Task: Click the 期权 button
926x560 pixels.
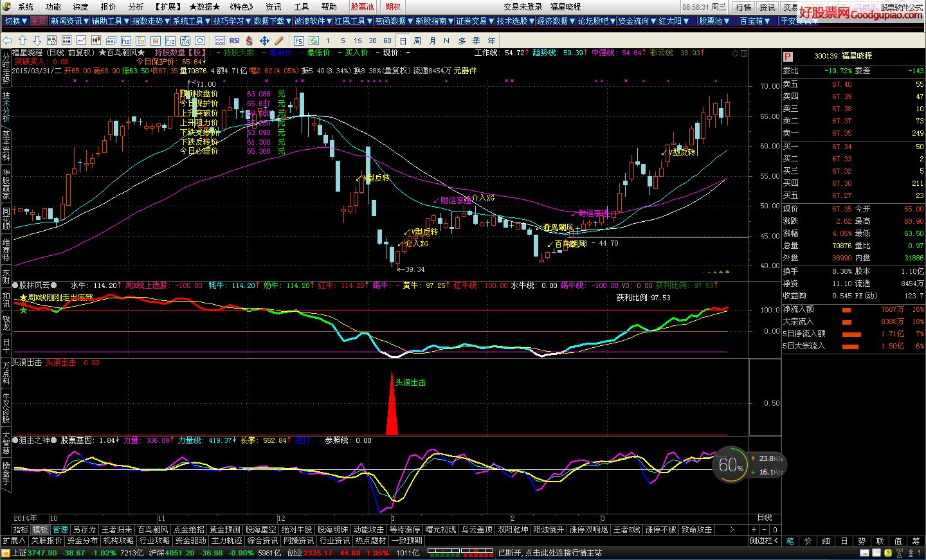Action: point(393,6)
